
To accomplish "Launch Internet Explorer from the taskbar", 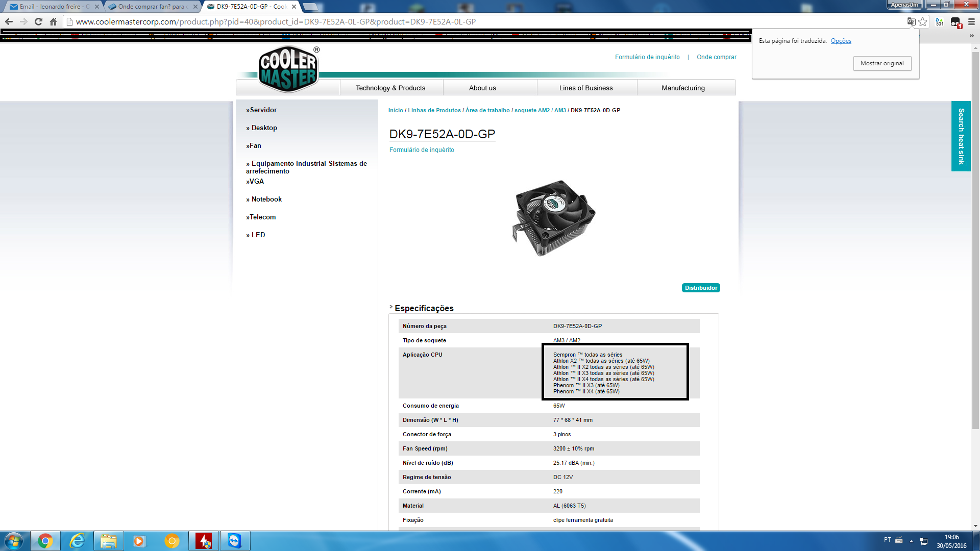I will [x=77, y=541].
